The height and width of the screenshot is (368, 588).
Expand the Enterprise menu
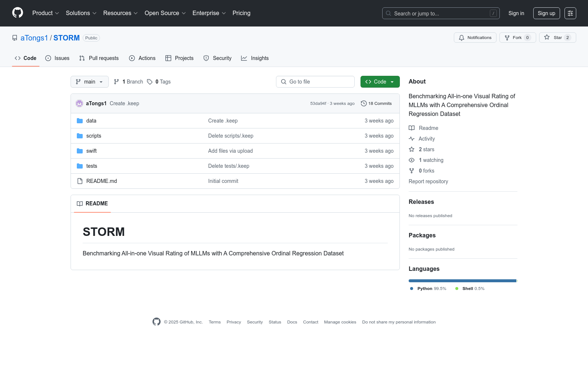click(209, 13)
